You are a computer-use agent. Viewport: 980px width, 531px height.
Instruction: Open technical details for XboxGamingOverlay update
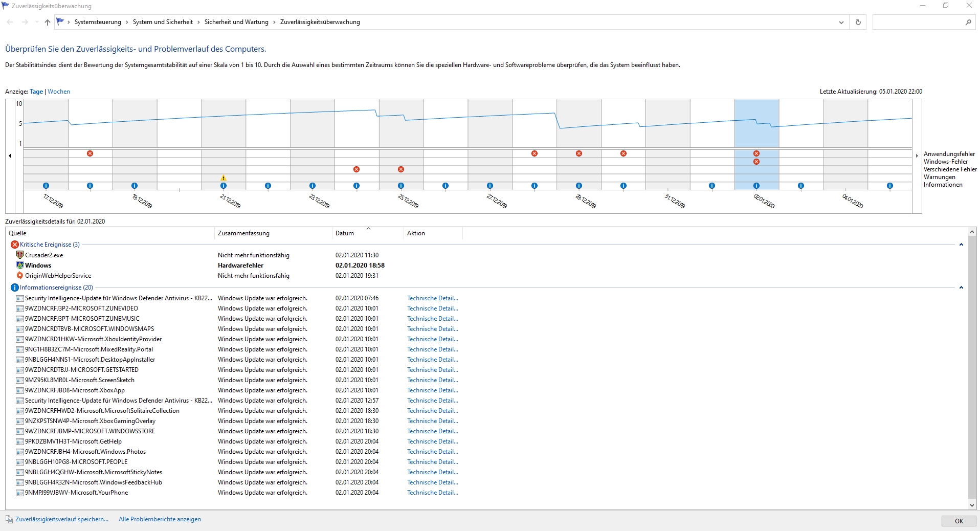[x=433, y=421]
